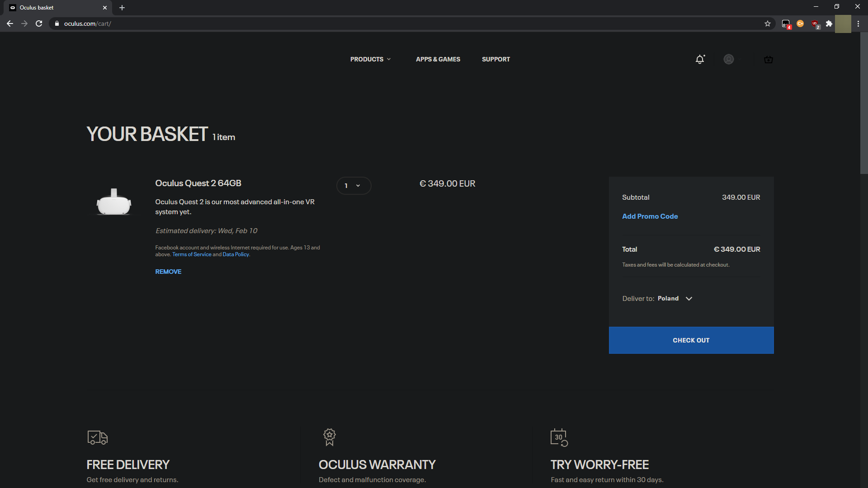This screenshot has height=488, width=868.
Task: Click Add Promo Code link
Action: point(650,216)
